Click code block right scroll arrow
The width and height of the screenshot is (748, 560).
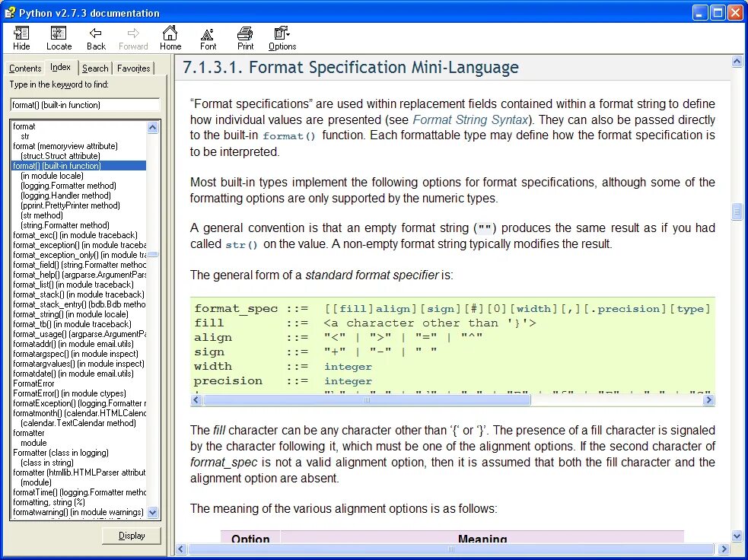coord(709,399)
